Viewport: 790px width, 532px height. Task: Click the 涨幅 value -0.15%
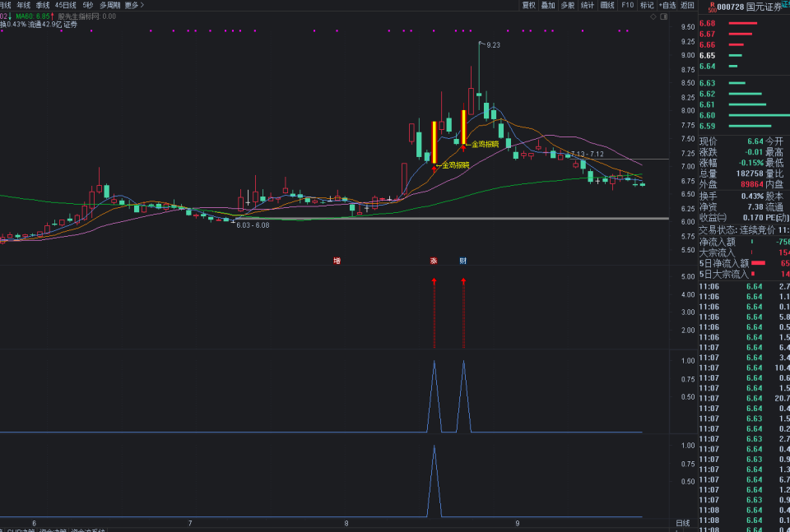click(750, 163)
